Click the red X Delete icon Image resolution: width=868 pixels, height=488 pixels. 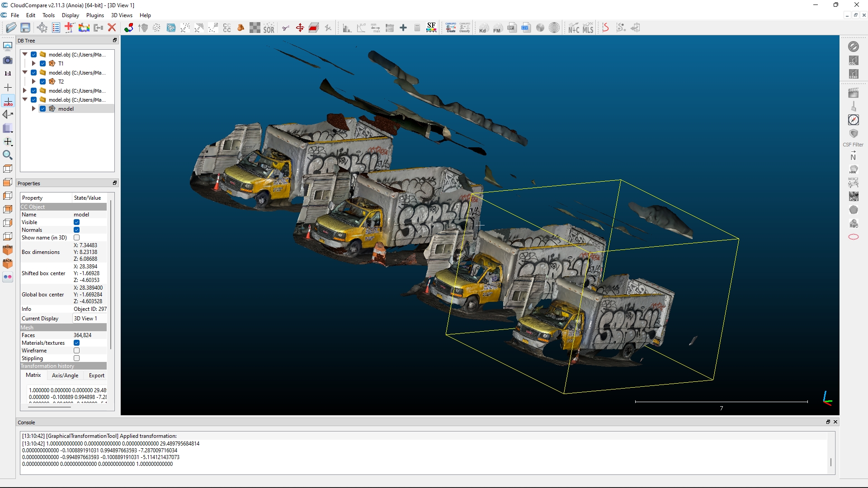pos(112,28)
